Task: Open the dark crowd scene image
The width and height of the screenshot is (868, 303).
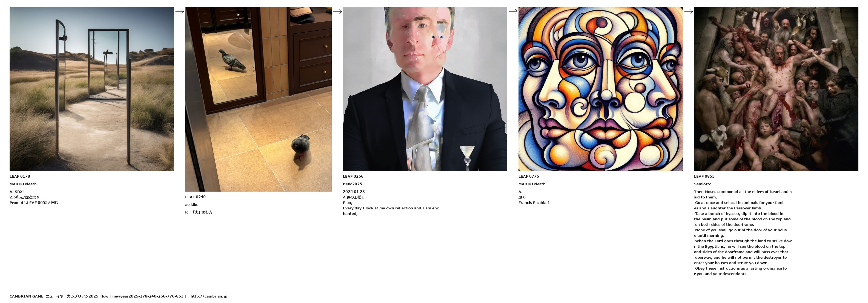Action: click(x=776, y=89)
